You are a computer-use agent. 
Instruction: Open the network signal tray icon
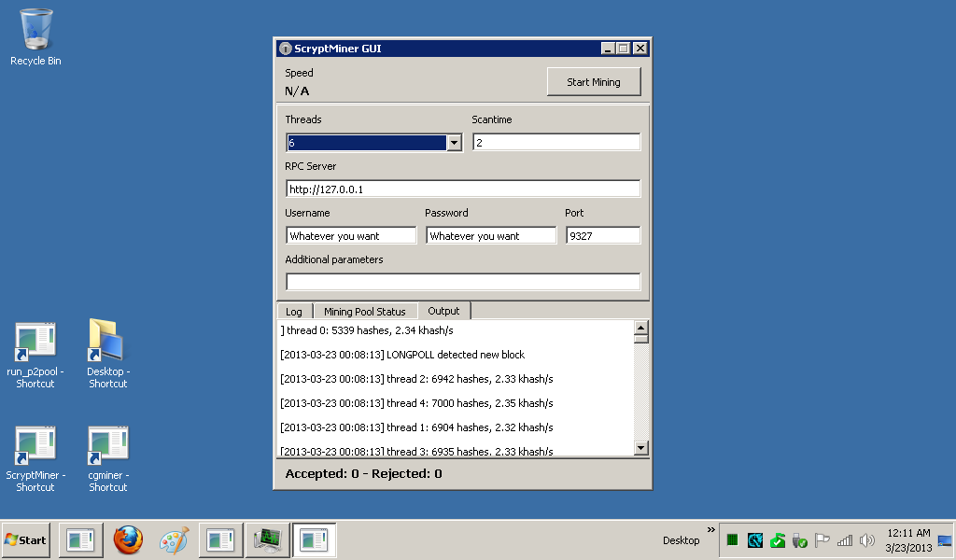point(844,539)
